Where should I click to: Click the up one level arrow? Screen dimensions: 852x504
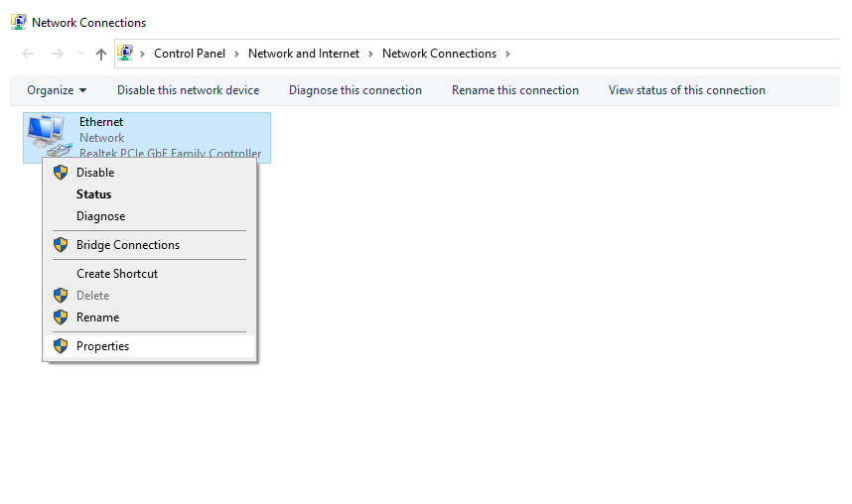[x=100, y=54]
